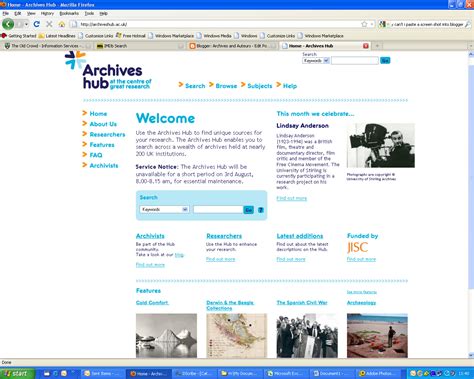Click the magnifier icon in browser search box
Viewport: 474px width, 379px height.
(468, 24)
